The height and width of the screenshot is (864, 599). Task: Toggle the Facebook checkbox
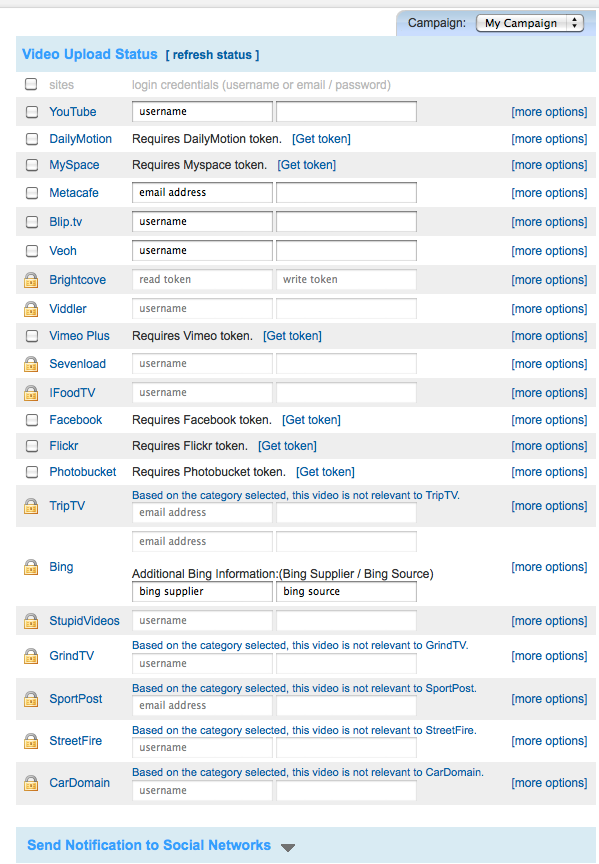coord(32,420)
